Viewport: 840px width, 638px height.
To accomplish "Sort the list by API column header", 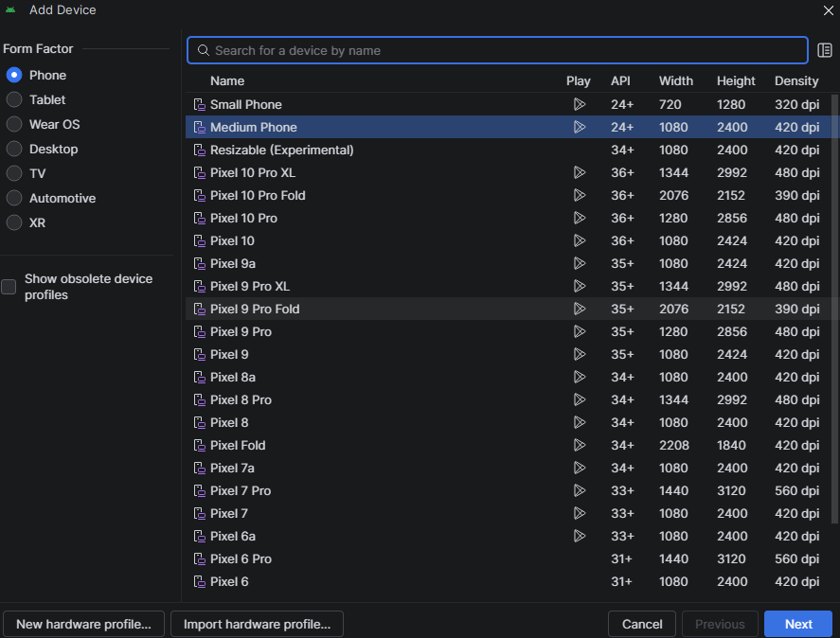I will [x=620, y=80].
